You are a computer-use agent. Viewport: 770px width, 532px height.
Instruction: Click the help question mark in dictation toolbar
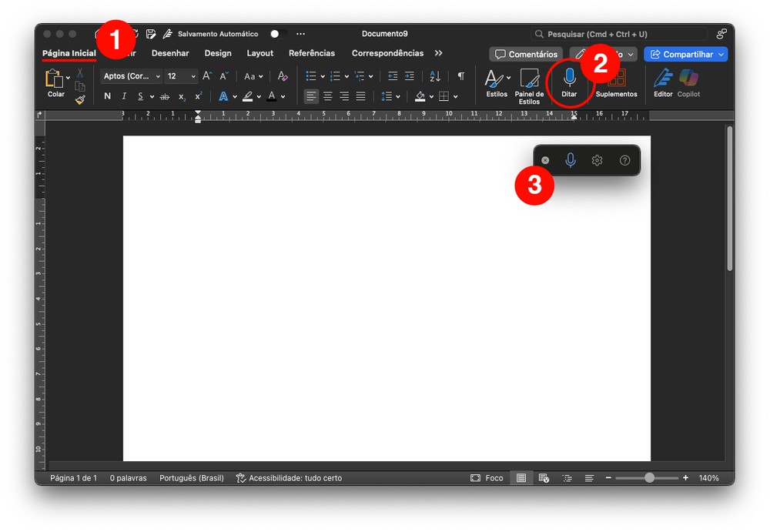point(624,160)
